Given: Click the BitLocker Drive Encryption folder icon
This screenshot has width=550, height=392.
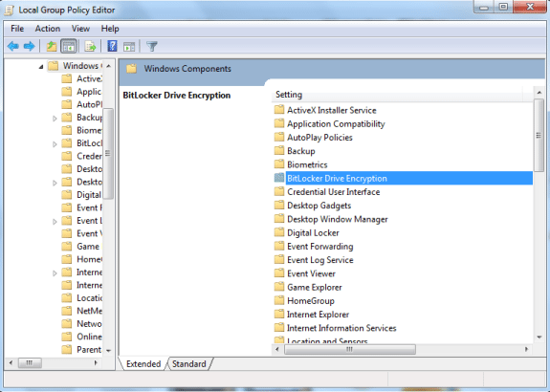Looking at the screenshot, I should (x=279, y=178).
